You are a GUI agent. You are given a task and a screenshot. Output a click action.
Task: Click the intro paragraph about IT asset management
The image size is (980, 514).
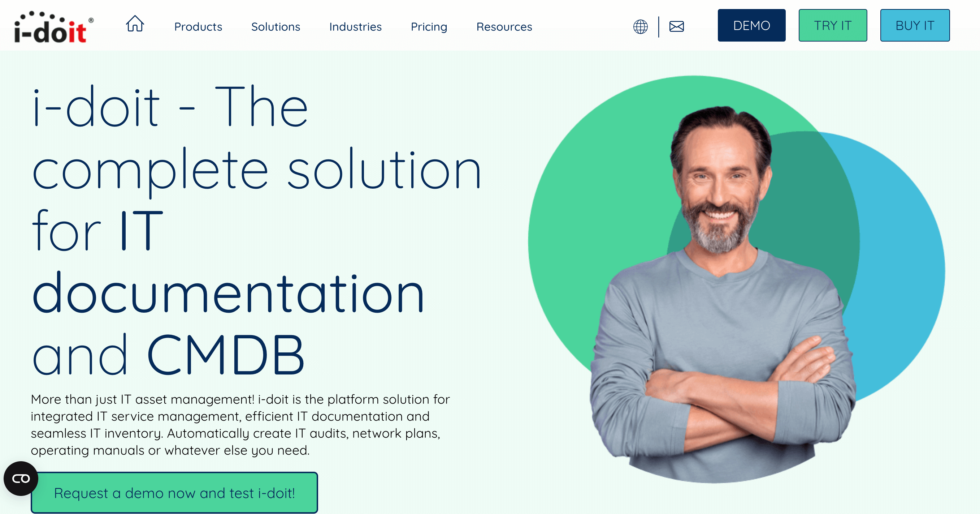point(240,424)
